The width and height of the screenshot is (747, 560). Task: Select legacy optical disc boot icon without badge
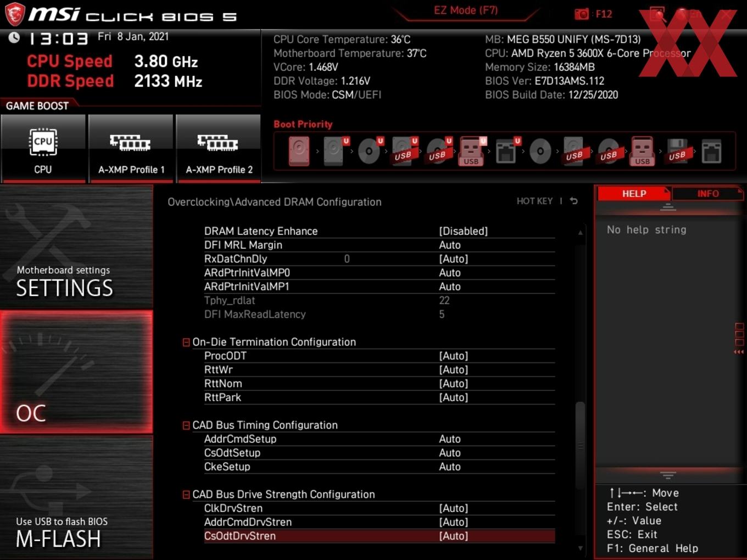(540, 151)
